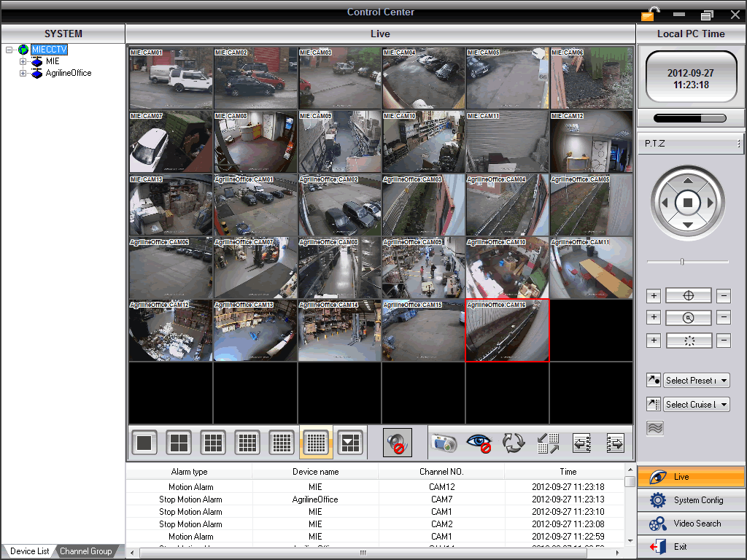This screenshot has width=747, height=560.
Task: Switch to single-camera view layout
Action: pyautogui.click(x=144, y=443)
